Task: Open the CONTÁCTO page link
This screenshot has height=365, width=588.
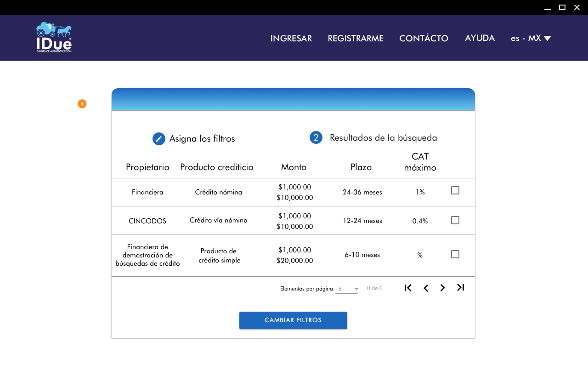Action: (x=424, y=38)
